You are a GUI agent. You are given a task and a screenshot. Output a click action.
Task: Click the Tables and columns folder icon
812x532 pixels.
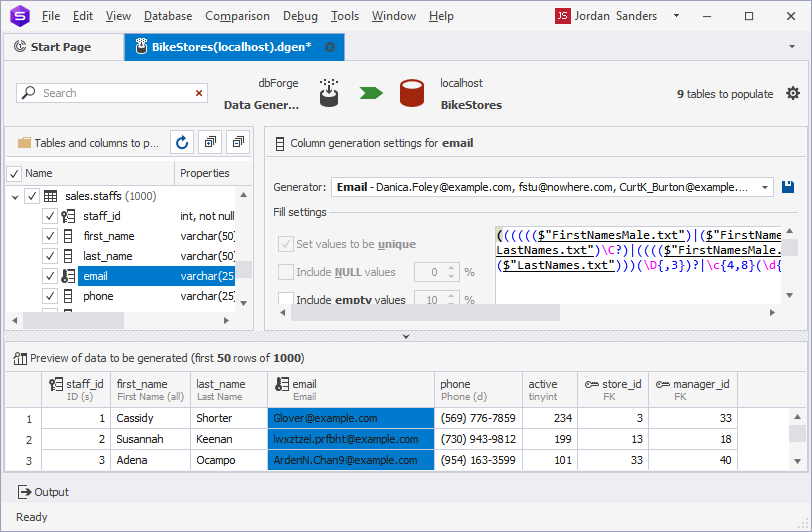click(24, 142)
